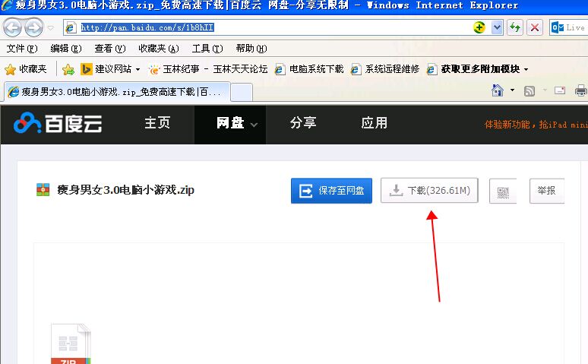Click the 举报 report button
The image size is (588, 364).
point(547,191)
